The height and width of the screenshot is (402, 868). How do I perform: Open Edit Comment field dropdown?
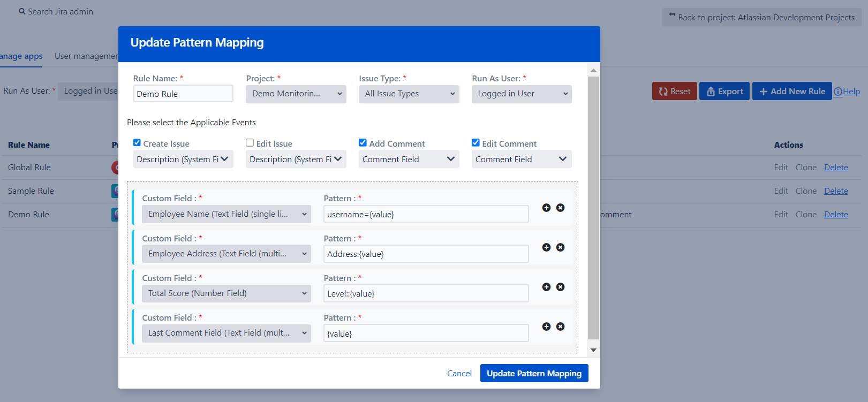(522, 159)
